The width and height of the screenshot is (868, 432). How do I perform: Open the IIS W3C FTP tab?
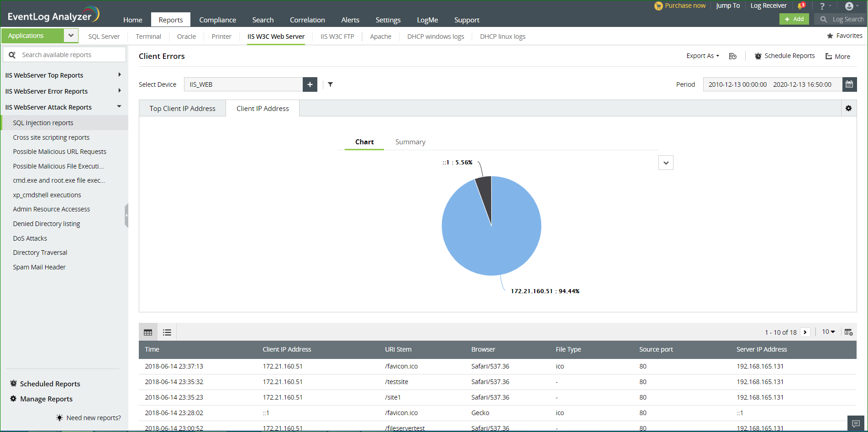pos(337,37)
